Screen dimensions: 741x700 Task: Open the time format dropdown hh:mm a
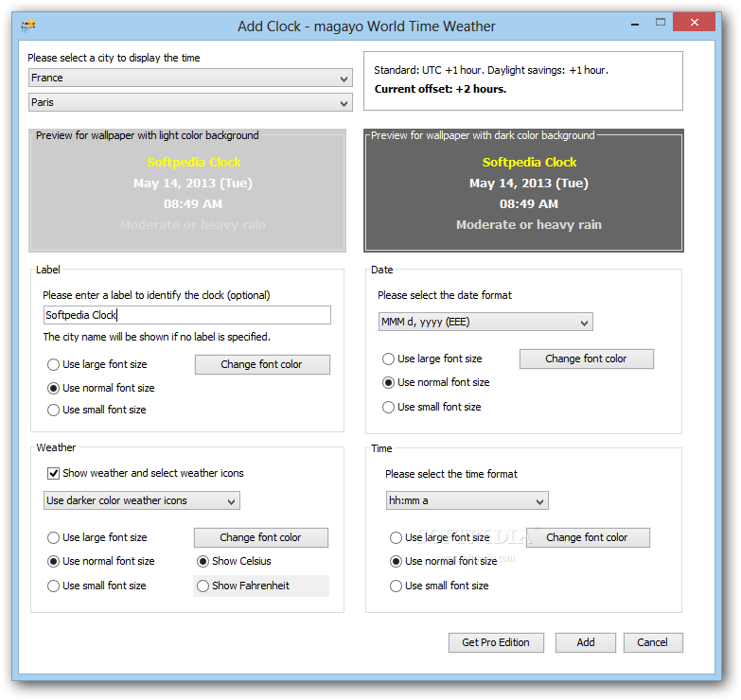(x=467, y=500)
